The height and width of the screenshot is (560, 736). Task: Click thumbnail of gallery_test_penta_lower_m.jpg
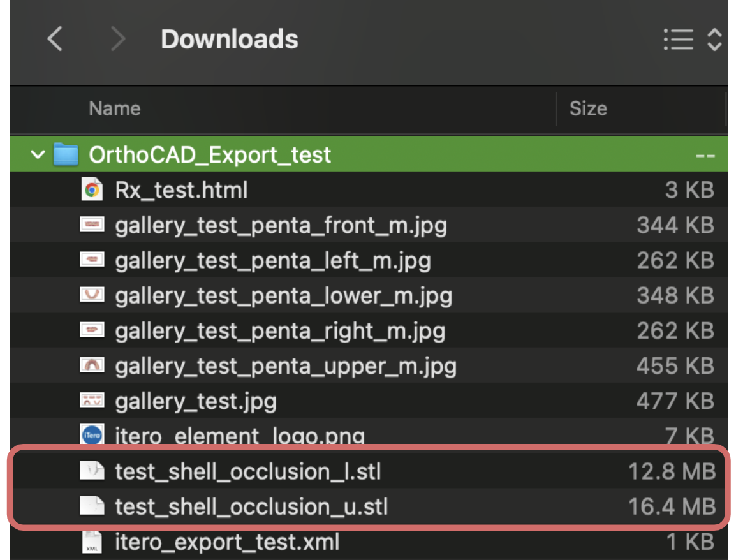92,295
